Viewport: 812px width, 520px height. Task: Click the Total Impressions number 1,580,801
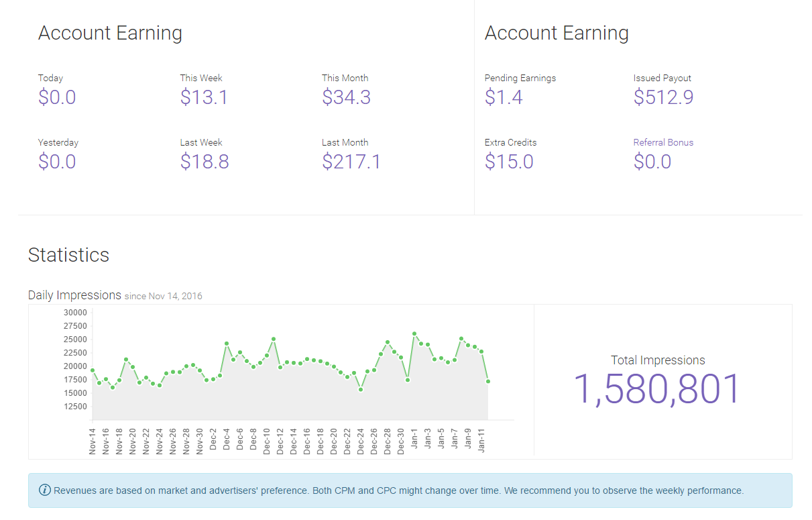point(657,389)
